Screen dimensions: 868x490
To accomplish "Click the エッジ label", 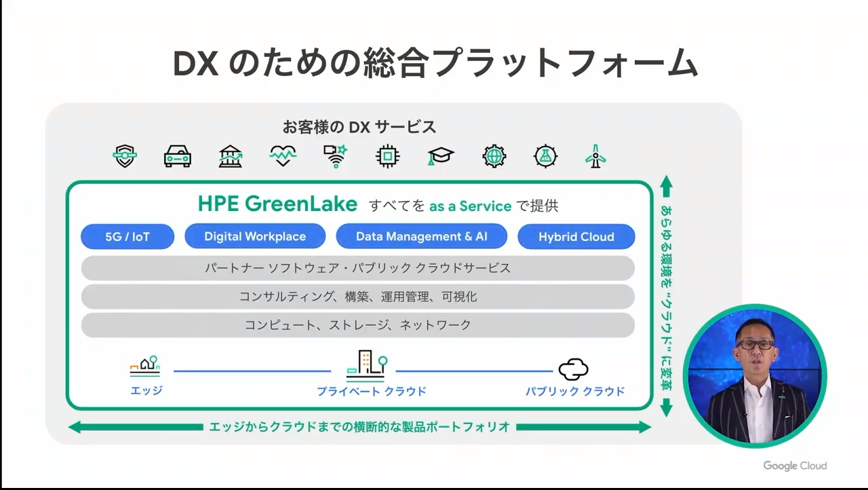I will [x=146, y=390].
